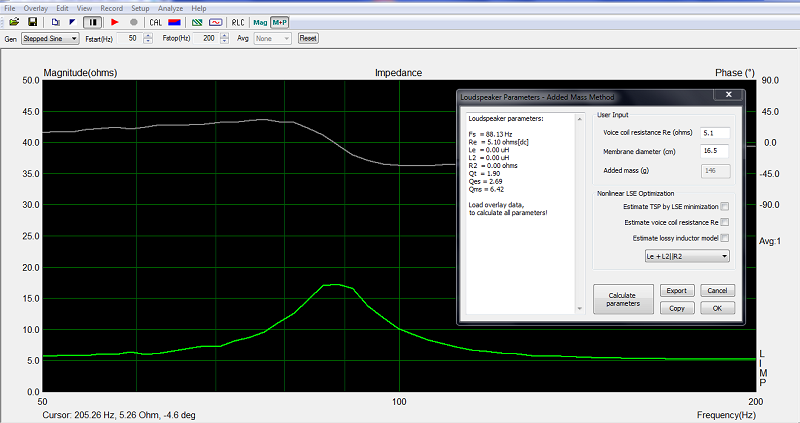Viewport: 800px width, 423px height.
Task: Click the pause button in the toolbar
Action: click(92, 22)
